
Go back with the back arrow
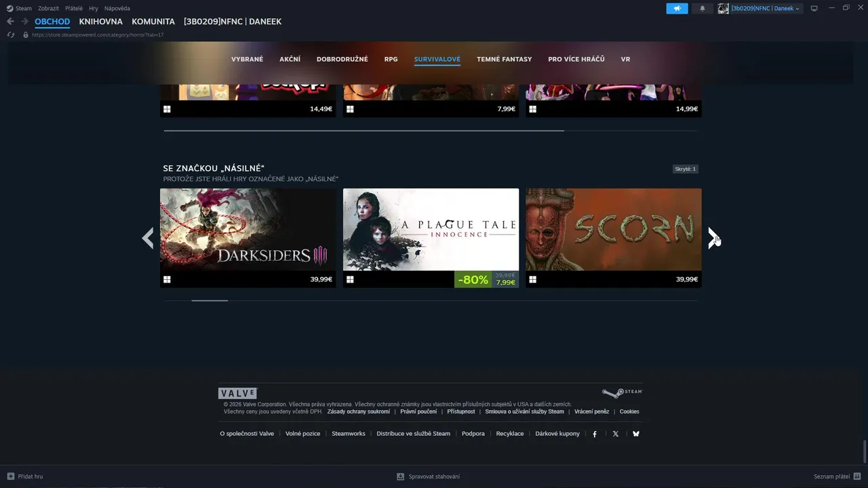[10, 22]
